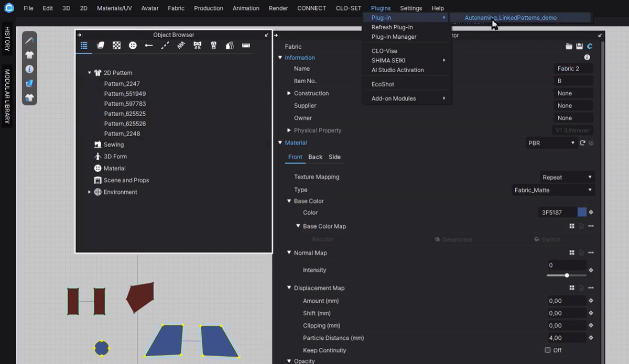Select the Scene list tab in Object Browser
This screenshot has height=364, width=629.
click(84, 46)
